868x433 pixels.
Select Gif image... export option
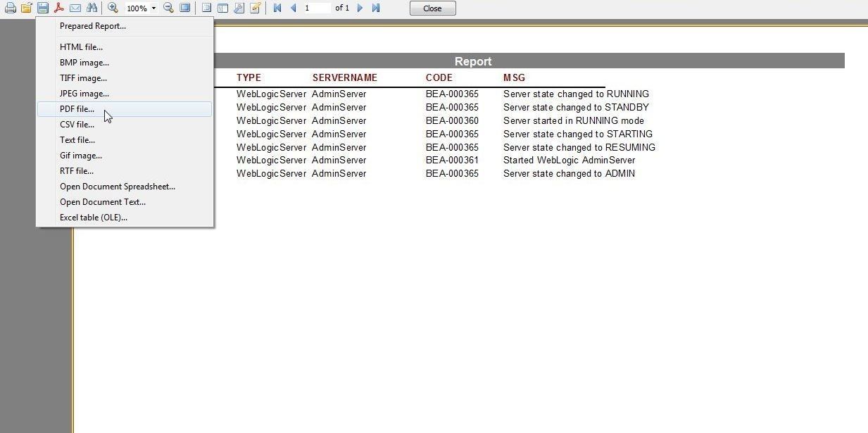click(125, 156)
